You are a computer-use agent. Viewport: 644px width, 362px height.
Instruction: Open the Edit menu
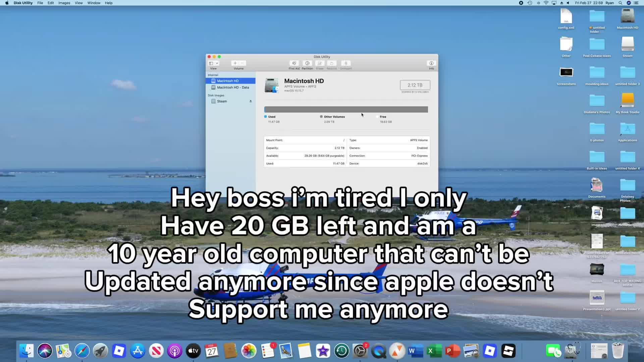pos(51,3)
